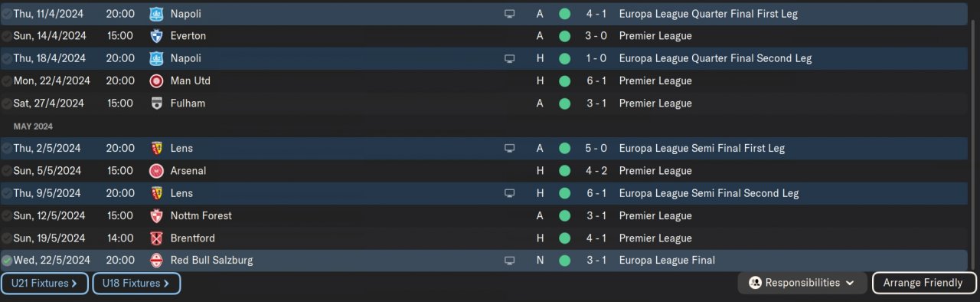Image resolution: width=980 pixels, height=302 pixels.
Task: Click the Everton club badge icon
Action: point(156,36)
